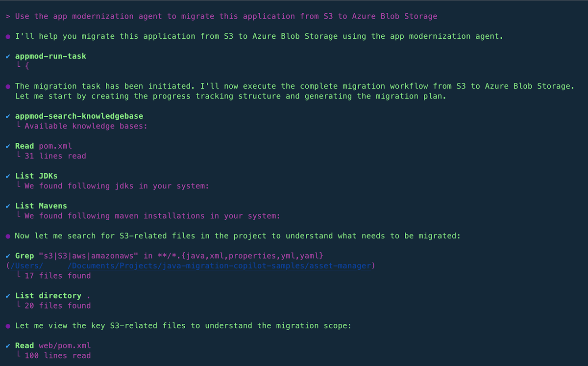Click the bullet before "Now let me search"

pos(8,236)
